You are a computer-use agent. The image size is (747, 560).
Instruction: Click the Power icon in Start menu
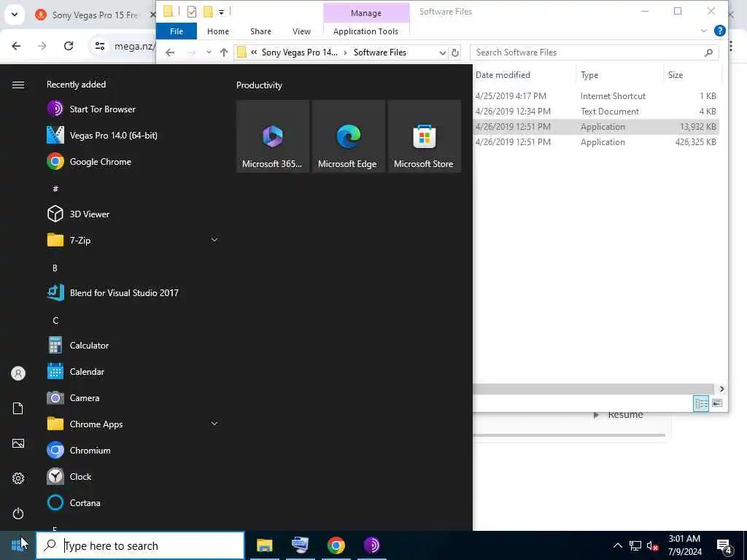[18, 513]
